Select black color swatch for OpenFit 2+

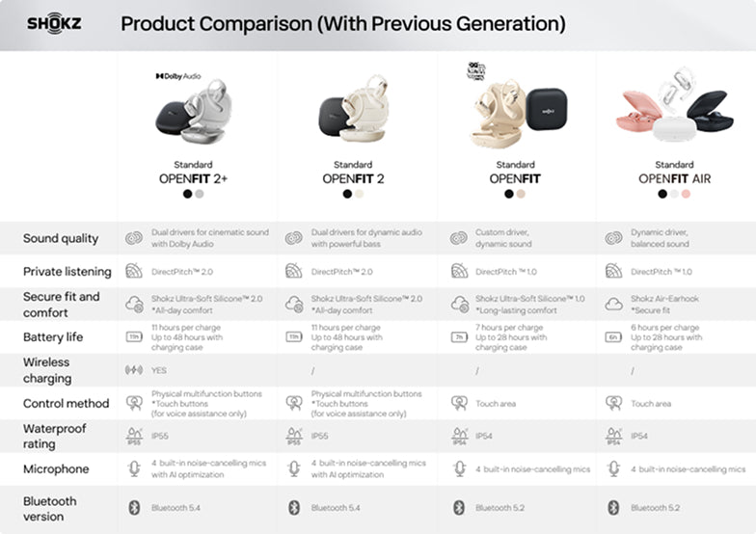(187, 194)
